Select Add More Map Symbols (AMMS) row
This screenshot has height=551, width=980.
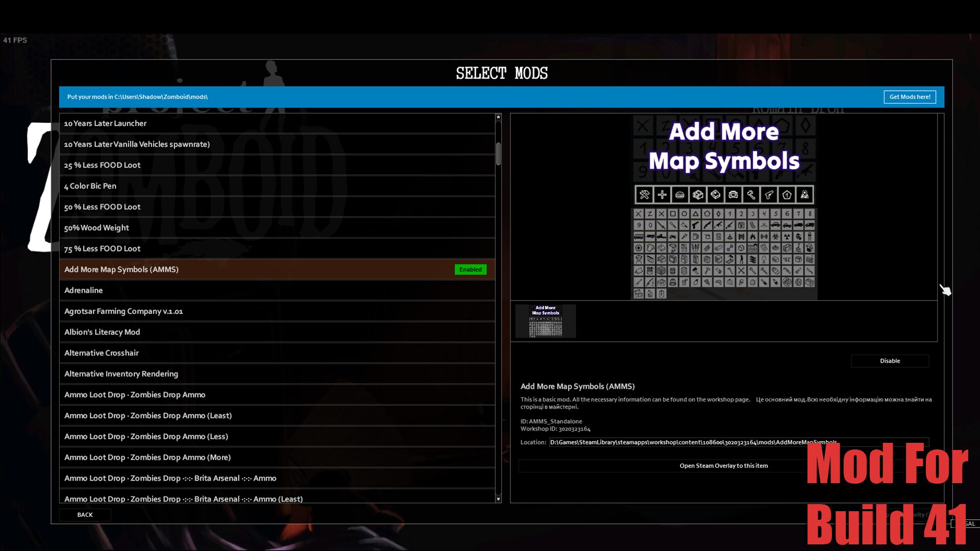pos(277,269)
